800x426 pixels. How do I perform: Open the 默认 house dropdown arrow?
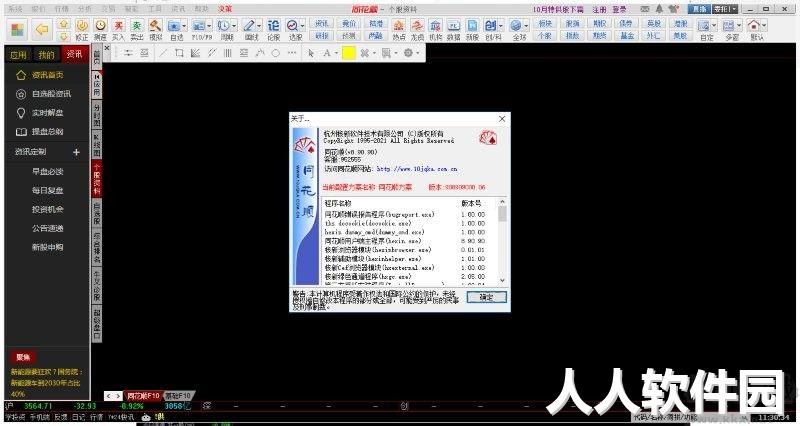(x=764, y=25)
